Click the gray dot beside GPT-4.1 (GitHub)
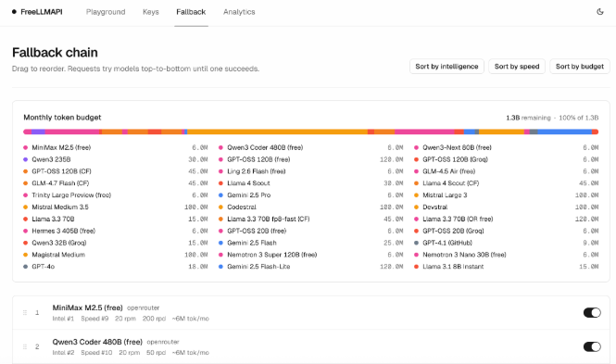This screenshot has width=616, height=364. pos(417,243)
